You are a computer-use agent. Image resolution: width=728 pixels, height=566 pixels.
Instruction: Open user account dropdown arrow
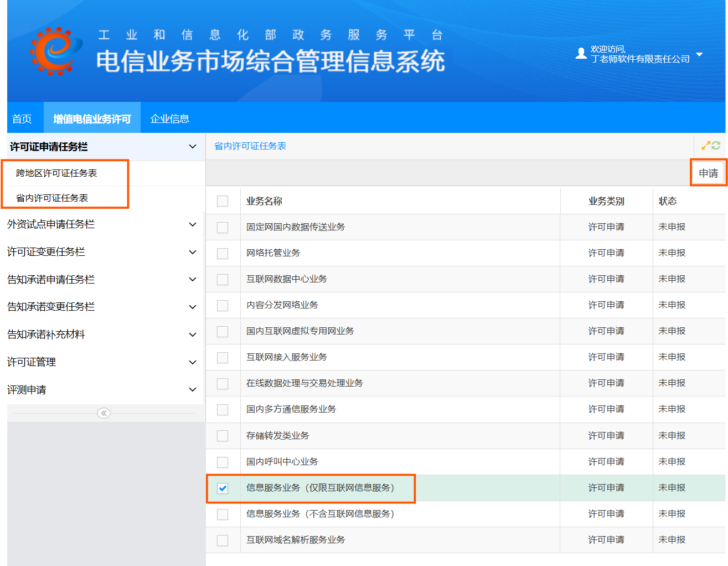click(x=699, y=54)
